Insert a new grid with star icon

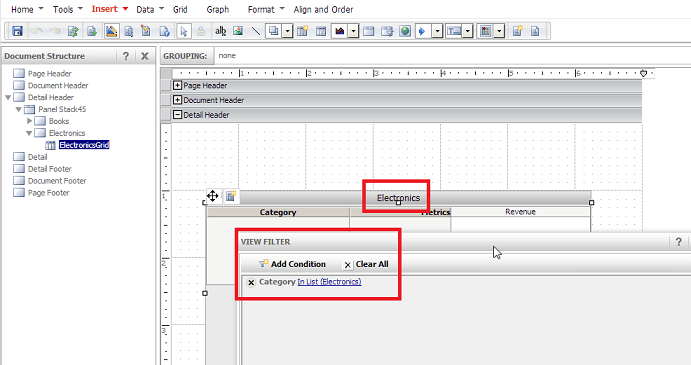coord(302,31)
